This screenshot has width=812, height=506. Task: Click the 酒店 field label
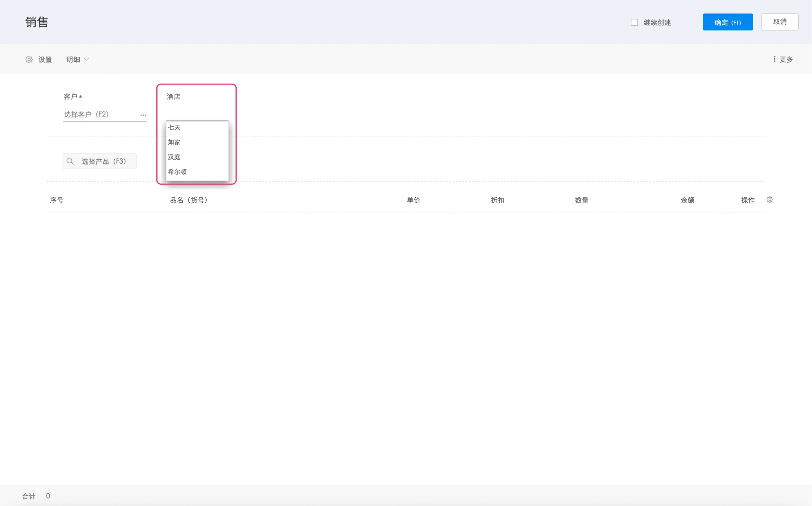[x=173, y=97]
